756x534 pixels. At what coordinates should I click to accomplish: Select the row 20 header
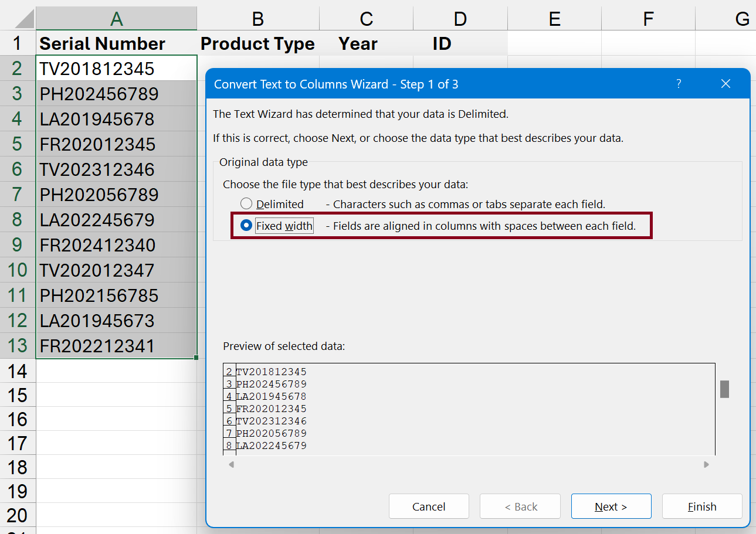point(18,515)
